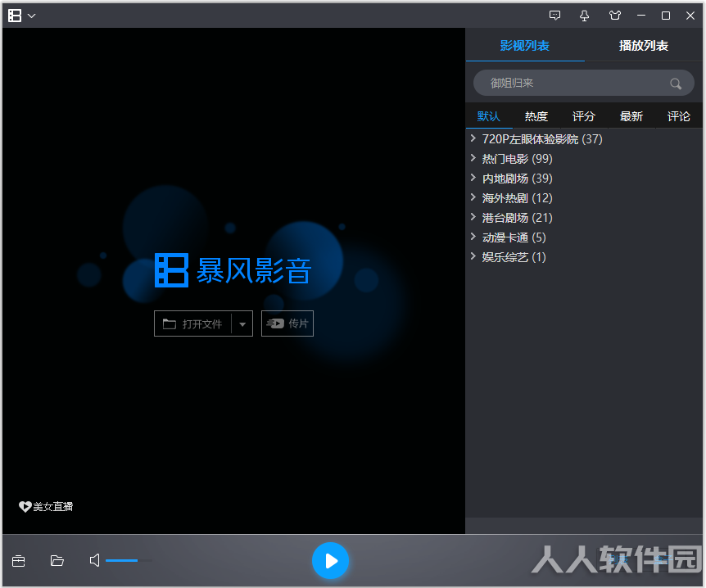Screen dimensions: 706x588
Task: Click the 暴风影音 logo in the player area
Action: coord(233,270)
